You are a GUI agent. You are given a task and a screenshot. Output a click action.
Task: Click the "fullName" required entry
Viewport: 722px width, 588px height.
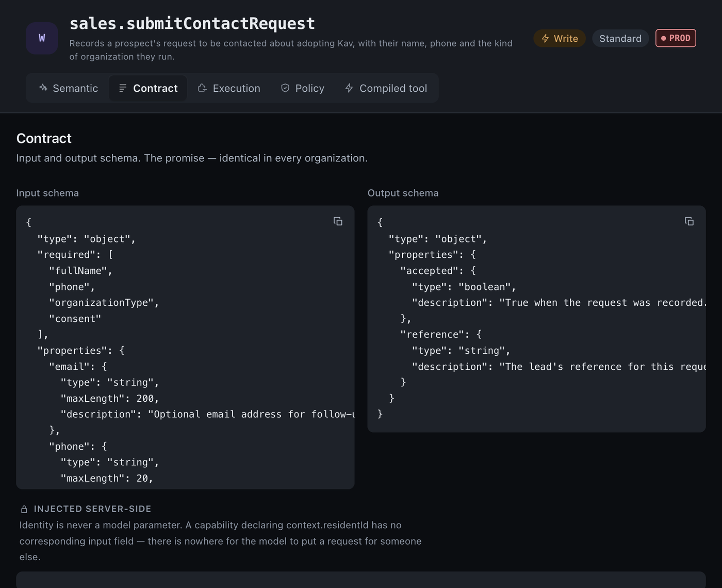[x=80, y=271]
